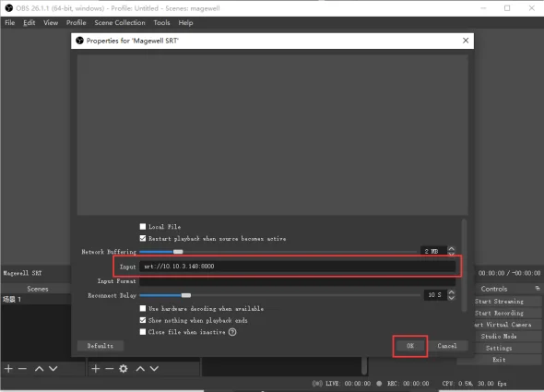Image resolution: width=544 pixels, height=392 pixels.
Task: Move scene up with arrow icon
Action: point(40,368)
